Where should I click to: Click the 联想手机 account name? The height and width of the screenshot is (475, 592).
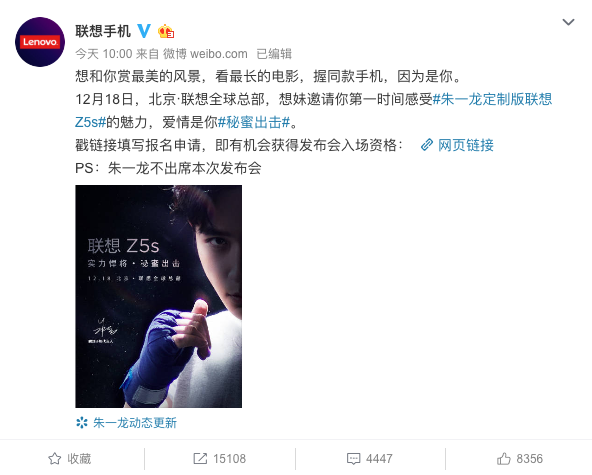[103, 31]
